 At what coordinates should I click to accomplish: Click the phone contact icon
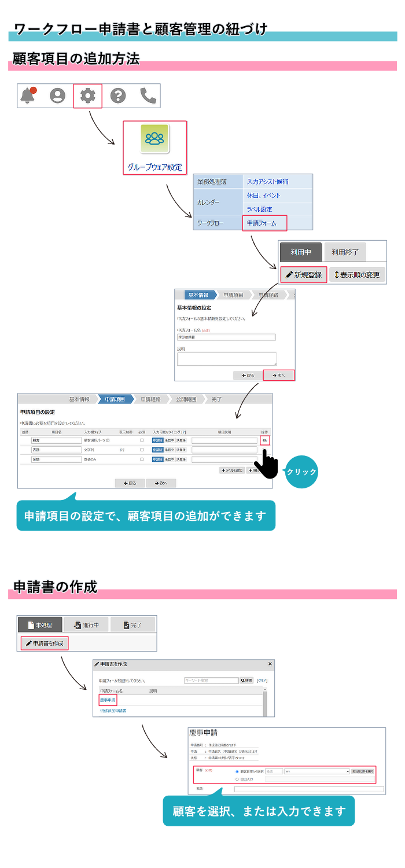[148, 95]
